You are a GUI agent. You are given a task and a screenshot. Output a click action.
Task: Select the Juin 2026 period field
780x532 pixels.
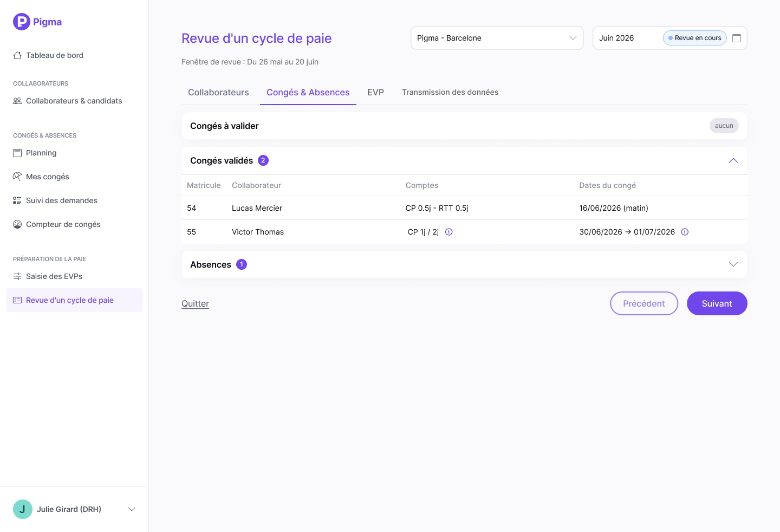point(670,38)
